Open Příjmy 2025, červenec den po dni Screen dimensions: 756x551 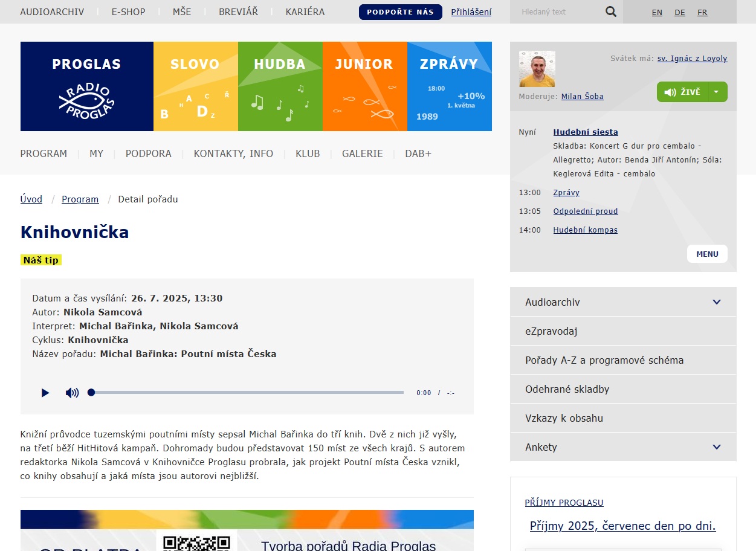pyautogui.click(x=623, y=526)
